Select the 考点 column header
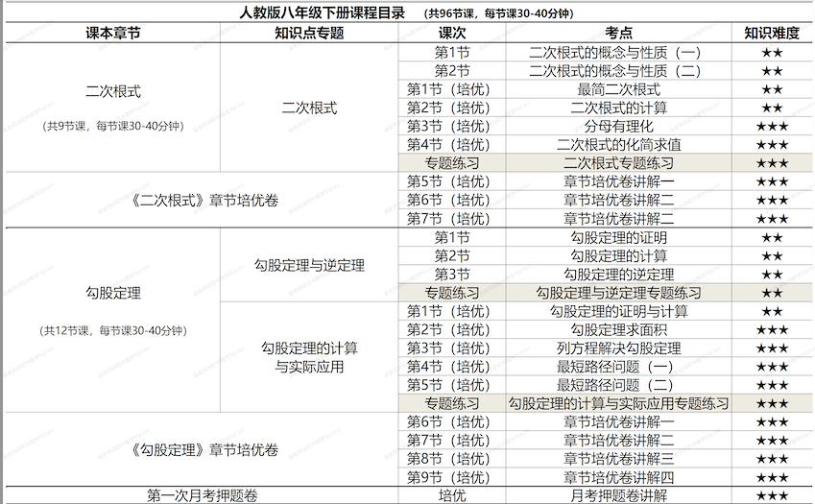This screenshot has height=504, width=815. pyautogui.click(x=618, y=34)
